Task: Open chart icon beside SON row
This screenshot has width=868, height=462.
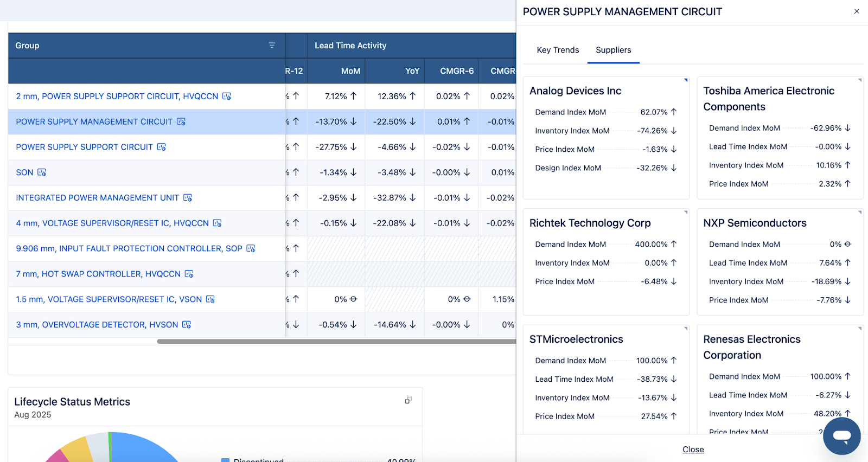Action: point(42,172)
